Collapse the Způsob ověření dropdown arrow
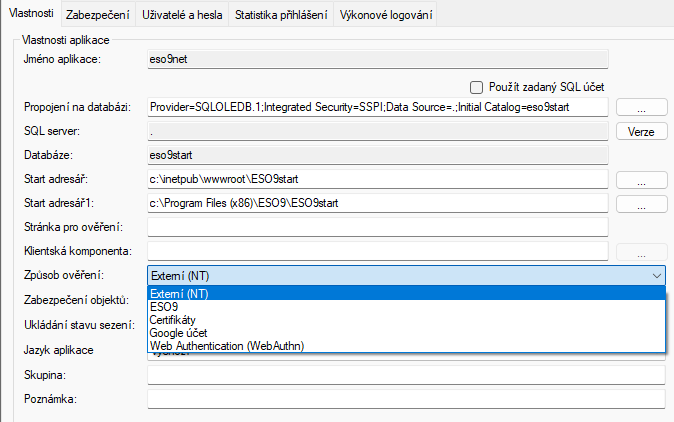 [x=656, y=276]
